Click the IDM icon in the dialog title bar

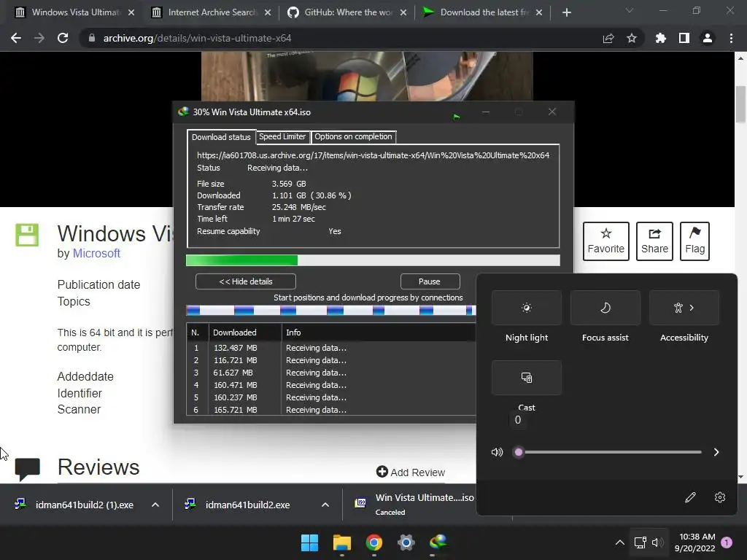[183, 112]
